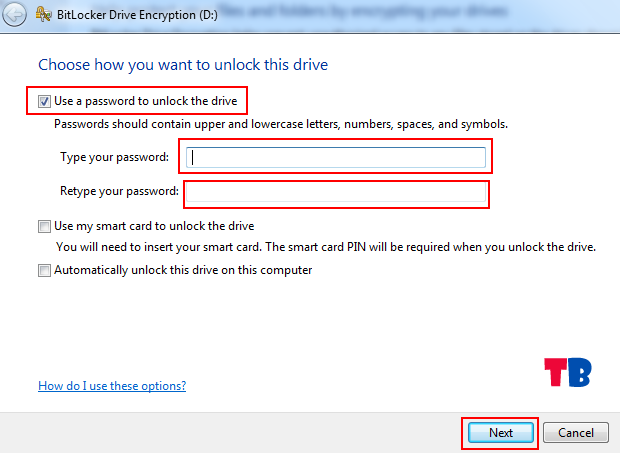Focus the Type your password field
The height and width of the screenshot is (453, 620).
[x=336, y=157]
